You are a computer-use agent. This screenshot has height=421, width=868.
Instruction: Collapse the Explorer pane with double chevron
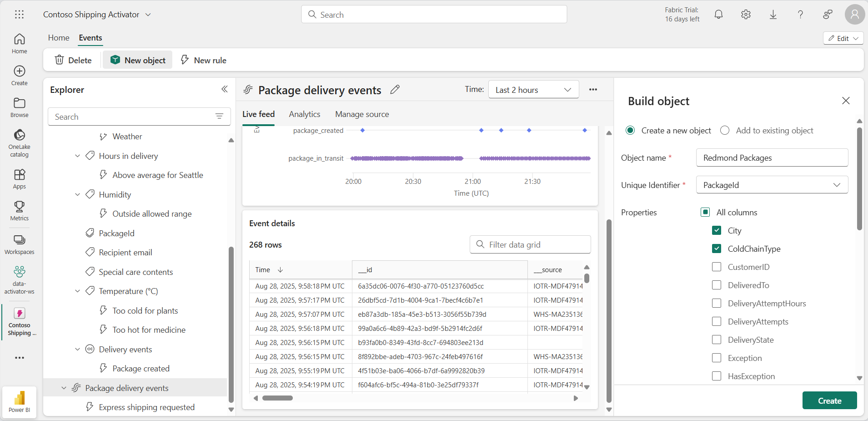(x=224, y=89)
